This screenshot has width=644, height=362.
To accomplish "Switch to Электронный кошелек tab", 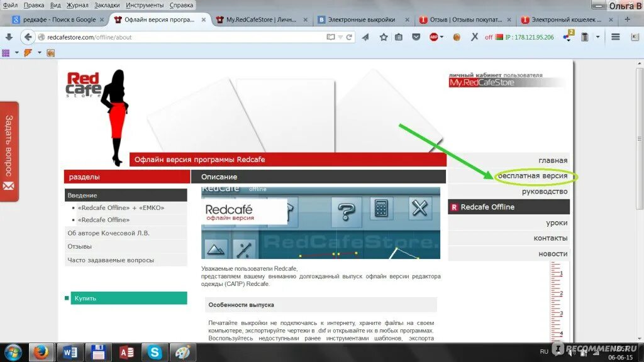I will (566, 19).
